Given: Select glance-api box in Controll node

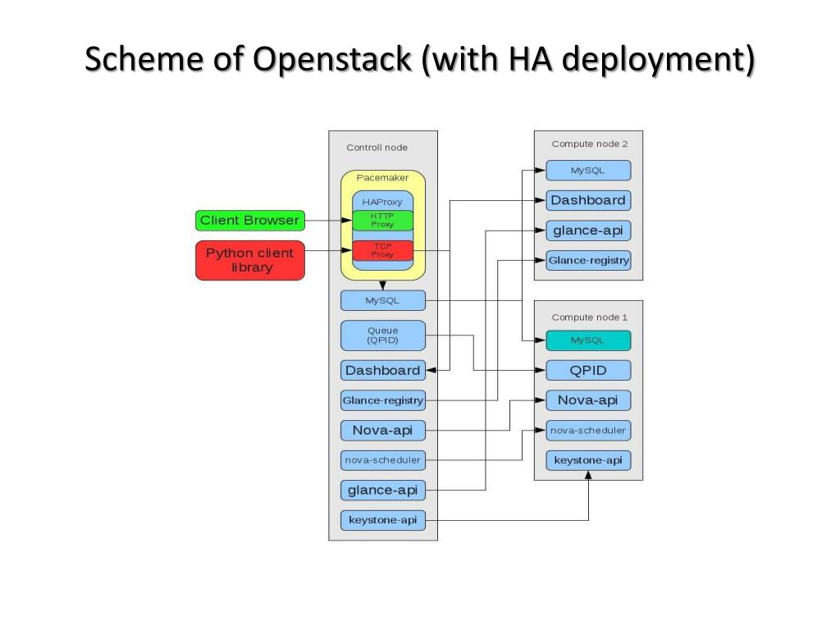Looking at the screenshot, I should click(383, 491).
